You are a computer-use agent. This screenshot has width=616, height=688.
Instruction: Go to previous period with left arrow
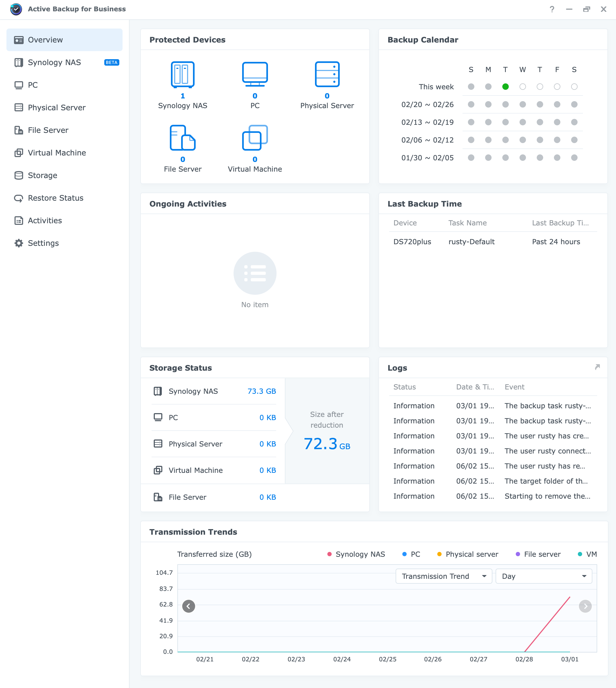(188, 606)
